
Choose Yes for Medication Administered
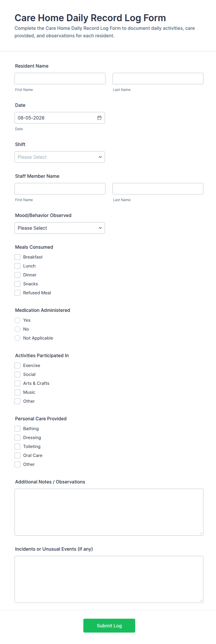pyautogui.click(x=17, y=320)
